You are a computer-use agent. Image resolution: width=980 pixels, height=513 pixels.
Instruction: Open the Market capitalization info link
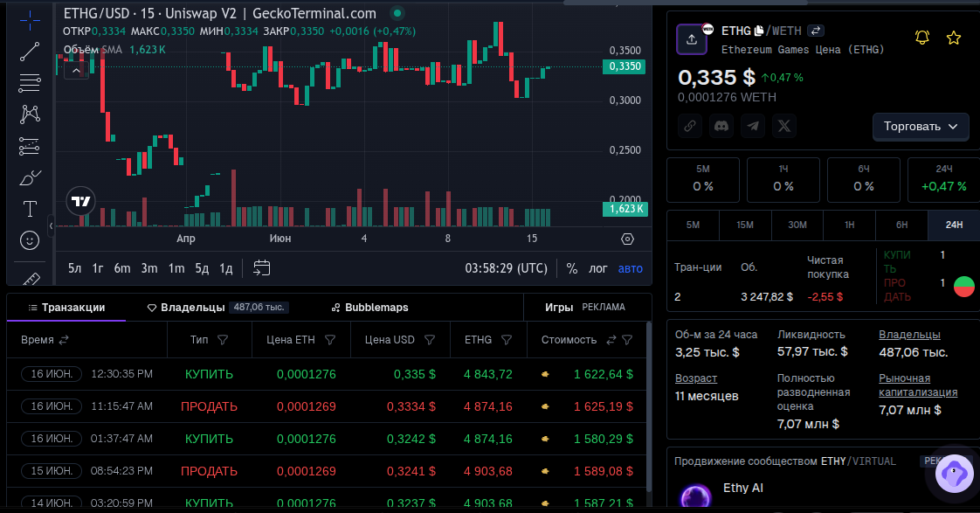(x=917, y=385)
